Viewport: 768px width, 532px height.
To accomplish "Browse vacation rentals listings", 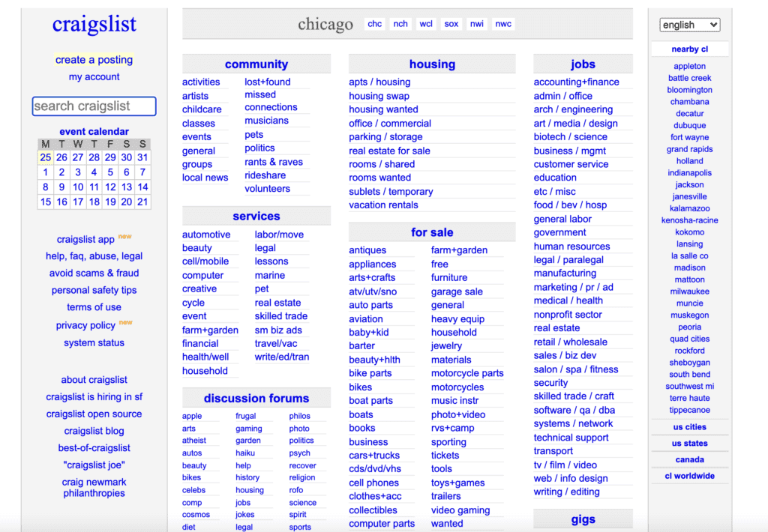I will 383,205.
